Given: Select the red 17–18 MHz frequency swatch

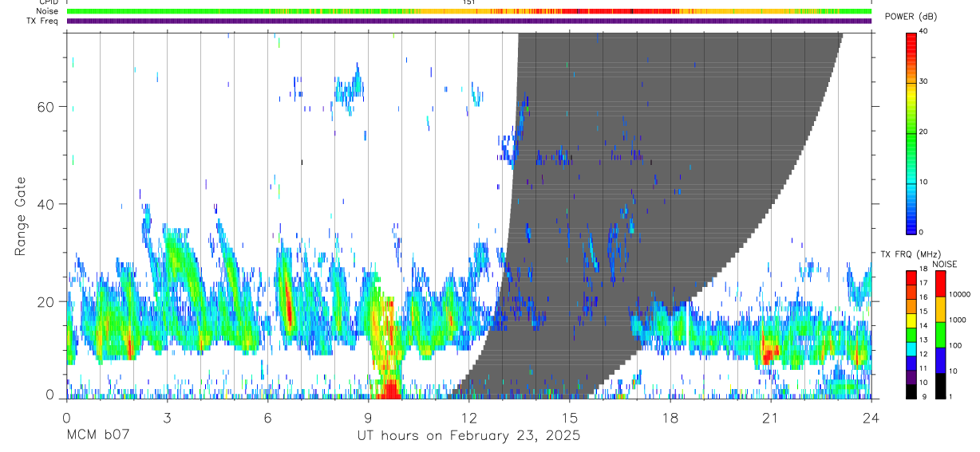Looking at the screenshot, I should [911, 278].
